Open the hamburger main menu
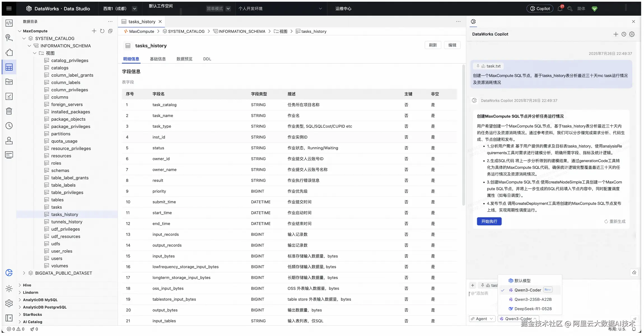644x336 pixels. [x=9, y=8]
